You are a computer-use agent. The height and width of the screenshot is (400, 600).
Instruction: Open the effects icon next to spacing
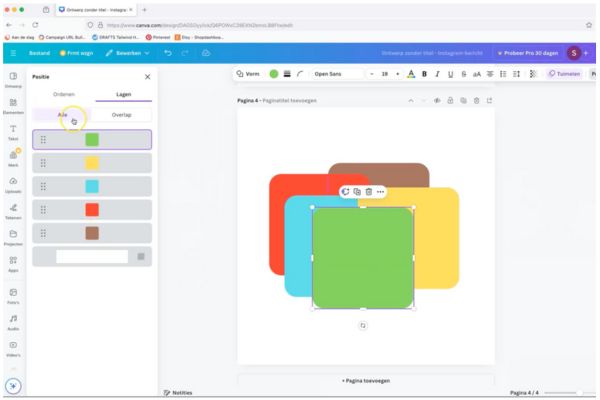(533, 74)
